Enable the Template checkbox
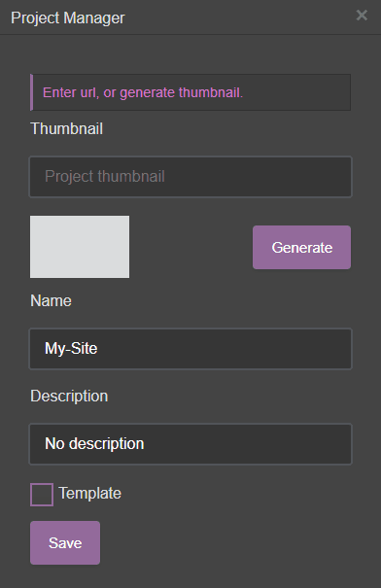The height and width of the screenshot is (588, 381). [42, 495]
